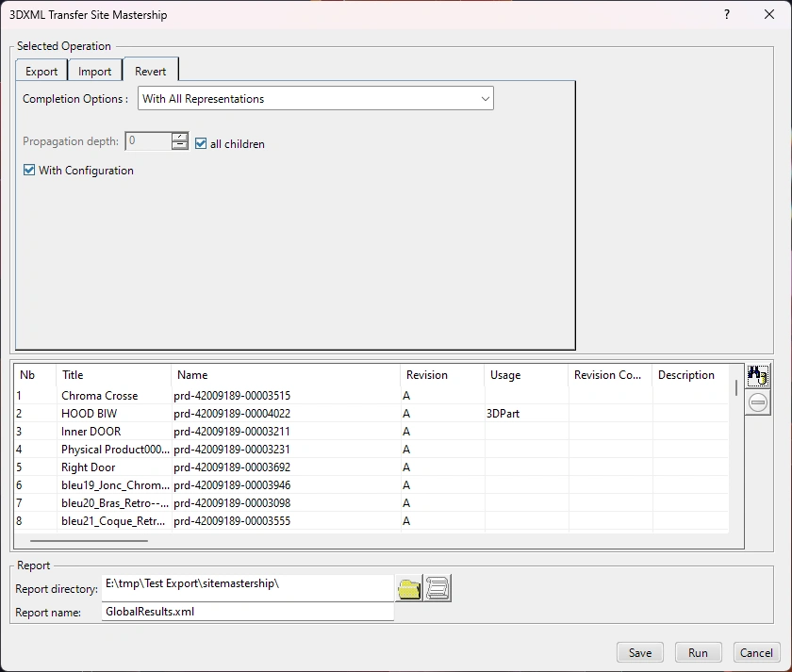This screenshot has width=792, height=672.
Task: Select the Inner DOOR row title
Action: 91,431
